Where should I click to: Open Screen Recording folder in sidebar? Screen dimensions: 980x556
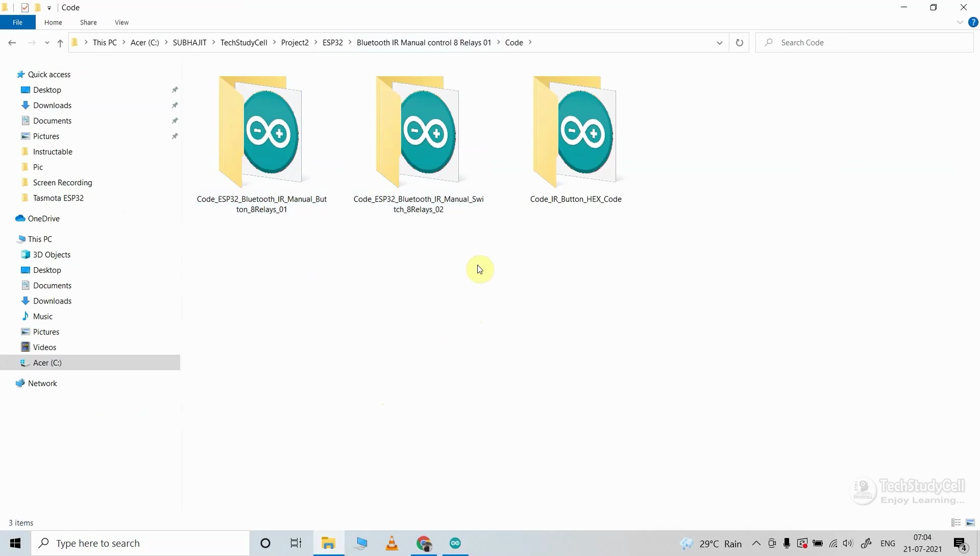[62, 183]
